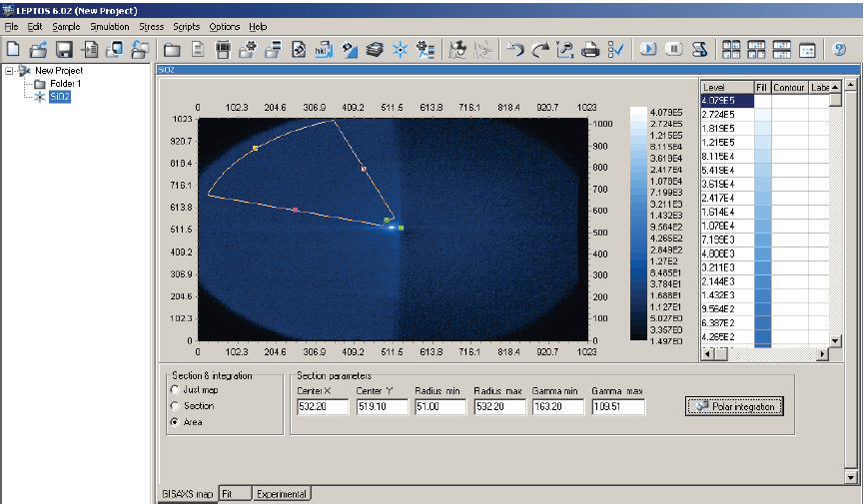The width and height of the screenshot is (864, 504).
Task: Click the New document toolbar icon
Action: 13,49
